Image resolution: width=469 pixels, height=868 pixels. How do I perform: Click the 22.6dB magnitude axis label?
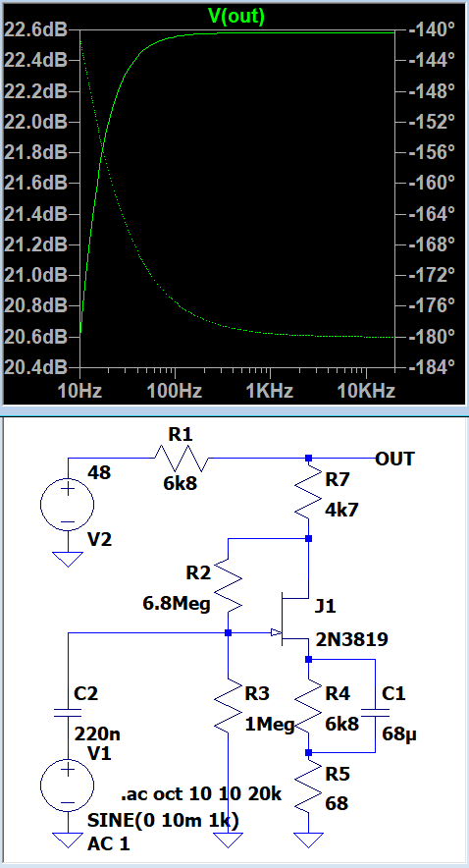[x=35, y=29]
